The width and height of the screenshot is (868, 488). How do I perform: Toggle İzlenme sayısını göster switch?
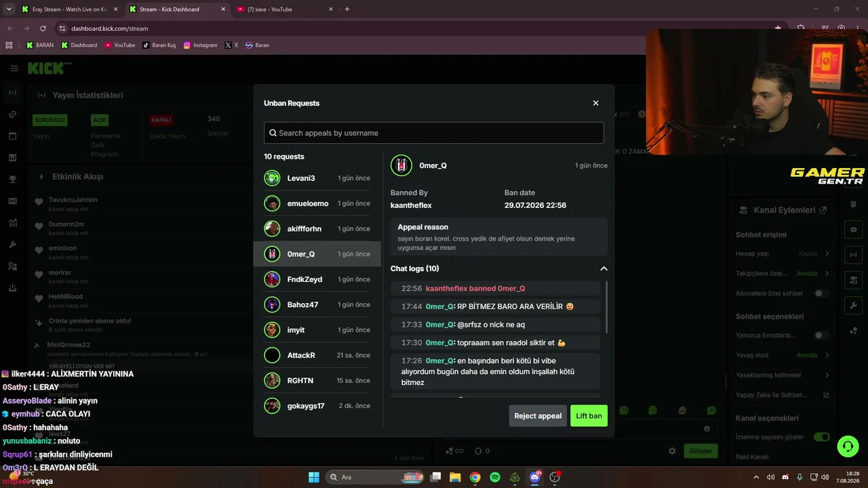(821, 437)
